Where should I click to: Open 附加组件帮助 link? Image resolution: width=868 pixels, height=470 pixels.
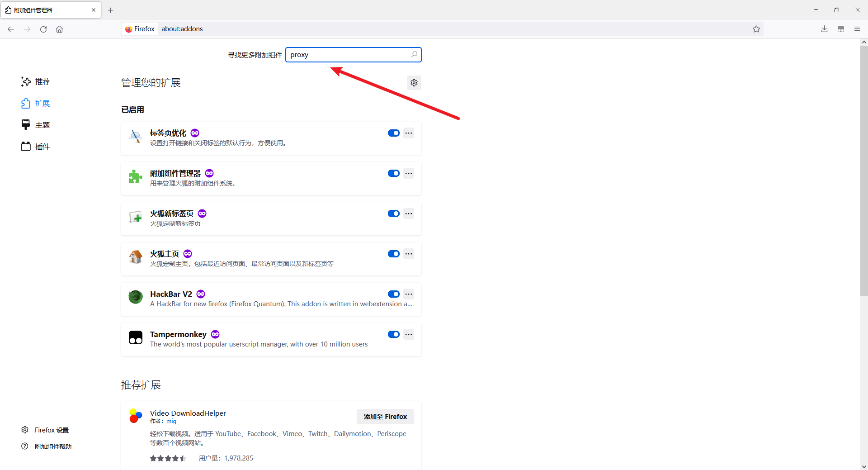click(47, 446)
